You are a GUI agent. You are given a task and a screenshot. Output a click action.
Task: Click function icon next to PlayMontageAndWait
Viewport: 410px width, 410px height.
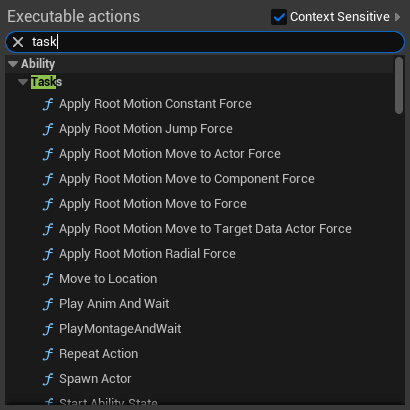[x=48, y=329]
